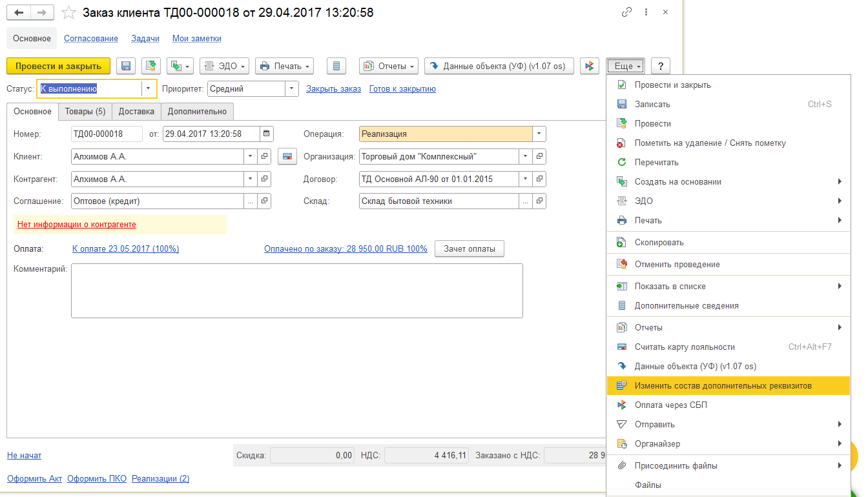The image size is (868, 497).
Task: Click the back navigation arrow
Action: click(19, 12)
